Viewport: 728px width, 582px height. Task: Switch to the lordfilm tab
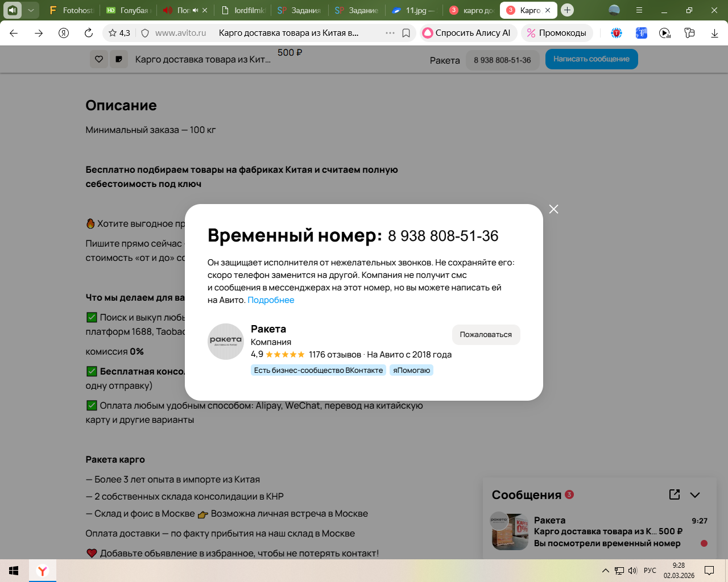(242, 10)
